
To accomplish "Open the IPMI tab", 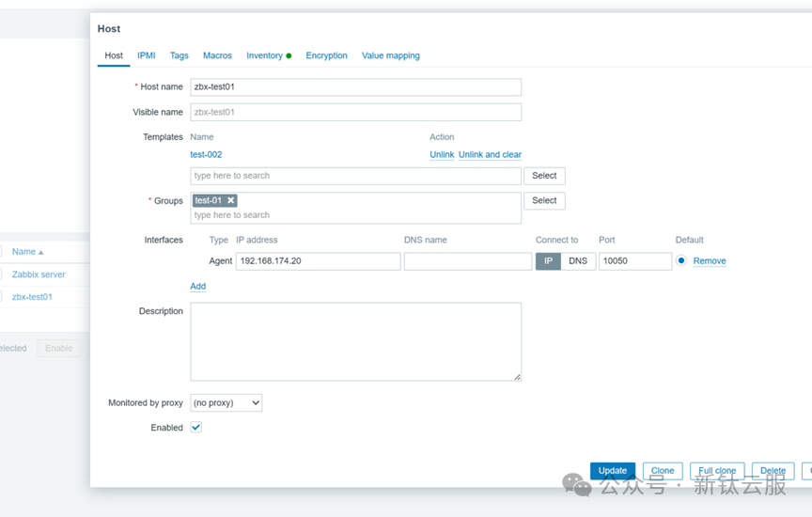I will coord(146,55).
